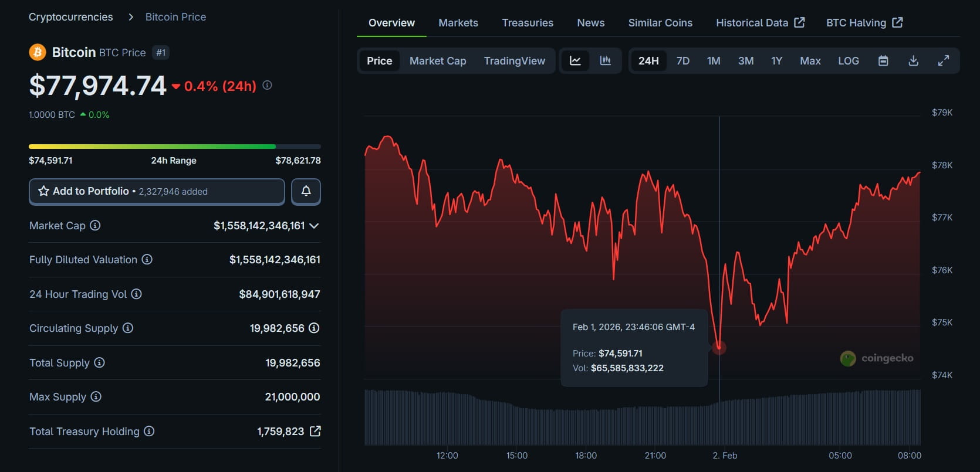Click the price alert bell icon

tap(306, 191)
